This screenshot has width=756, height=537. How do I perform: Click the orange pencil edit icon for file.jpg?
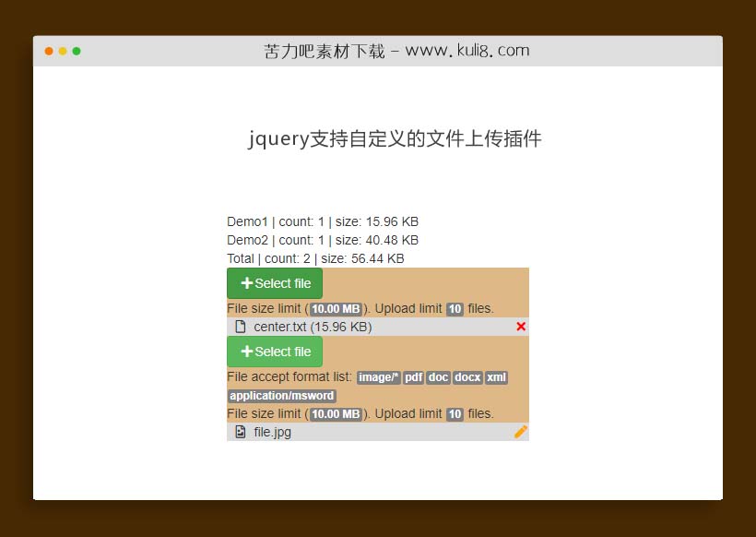point(520,432)
